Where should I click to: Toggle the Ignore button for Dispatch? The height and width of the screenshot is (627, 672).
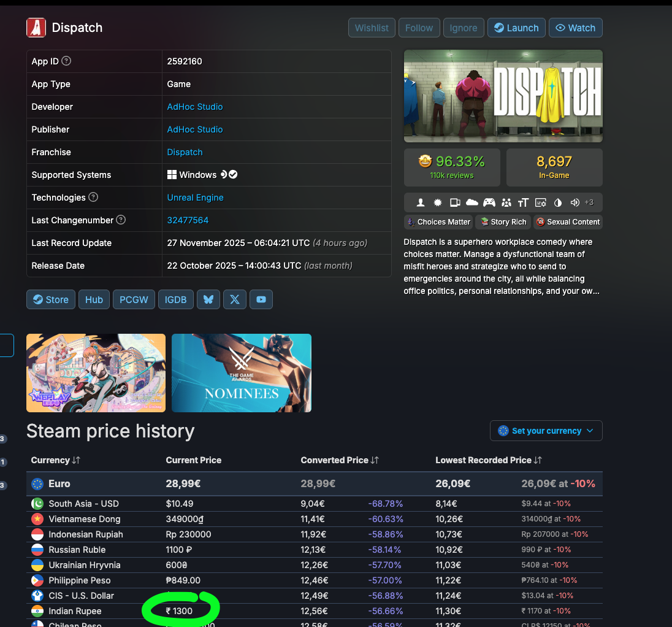(x=463, y=28)
